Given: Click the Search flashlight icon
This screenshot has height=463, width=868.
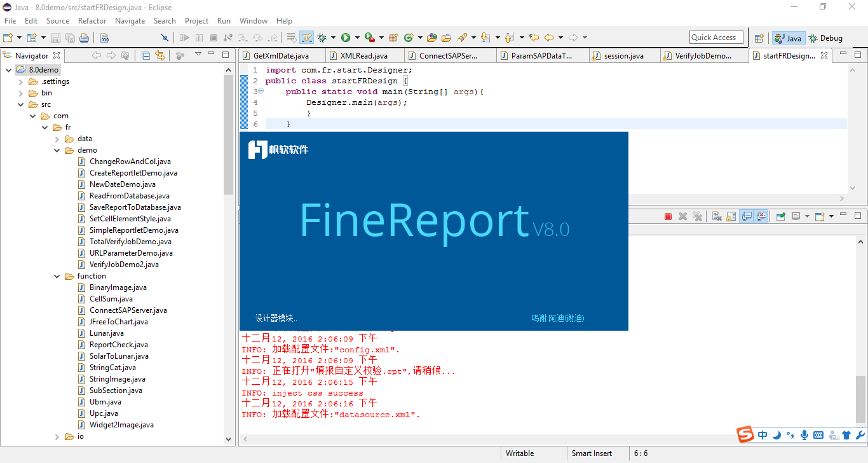Looking at the screenshot, I should pos(462,38).
